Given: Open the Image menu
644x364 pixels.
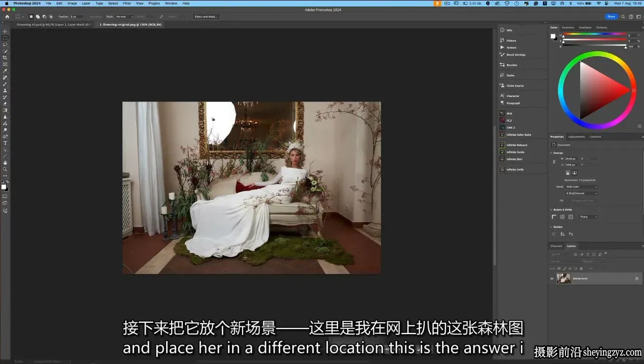Looking at the screenshot, I should click(x=72, y=3).
